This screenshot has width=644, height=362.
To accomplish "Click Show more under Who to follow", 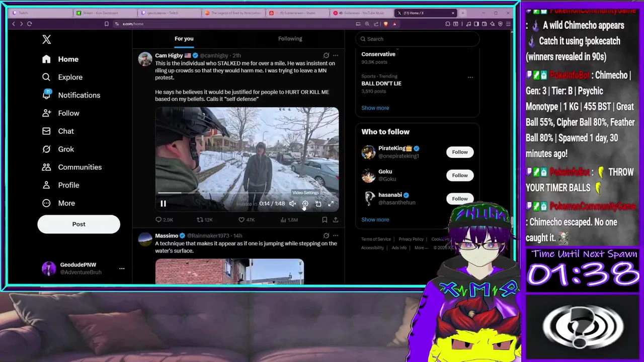I will click(375, 219).
